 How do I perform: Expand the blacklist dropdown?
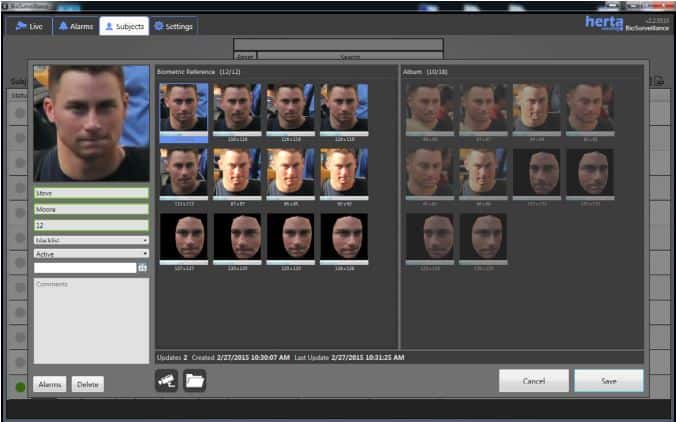click(91, 240)
